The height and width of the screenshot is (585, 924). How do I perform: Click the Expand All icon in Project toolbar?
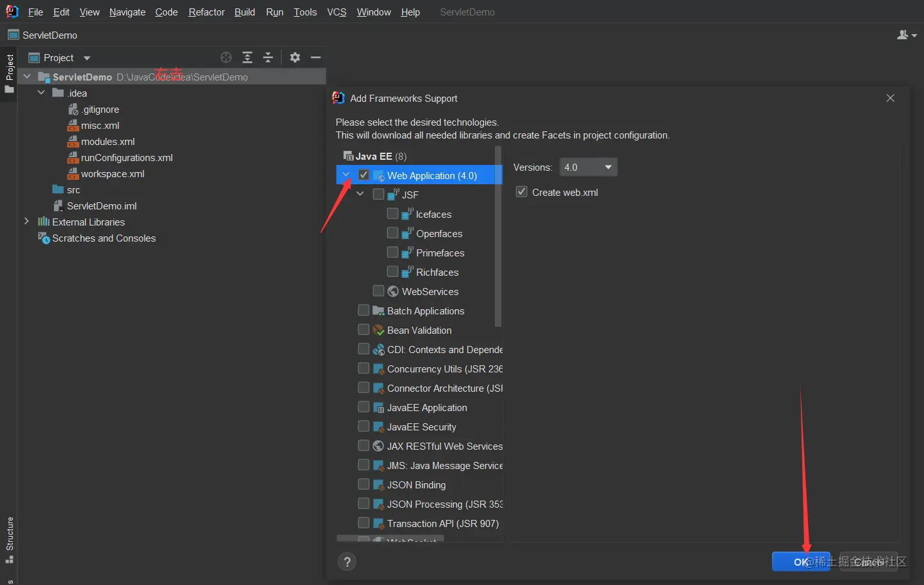[247, 57]
